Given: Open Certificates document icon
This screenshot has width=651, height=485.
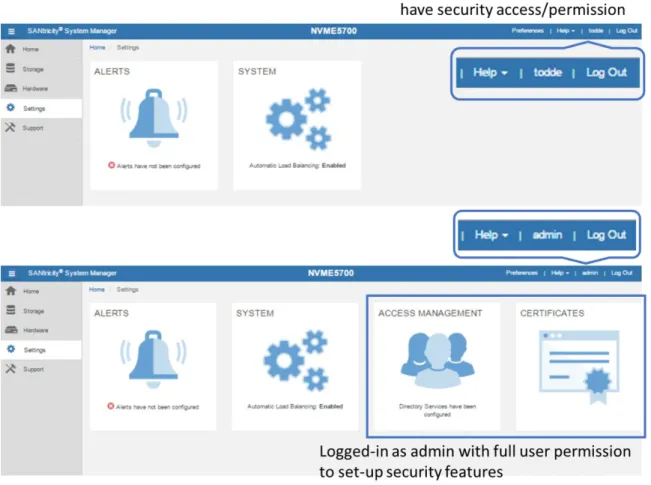Looking at the screenshot, I should click(x=579, y=367).
